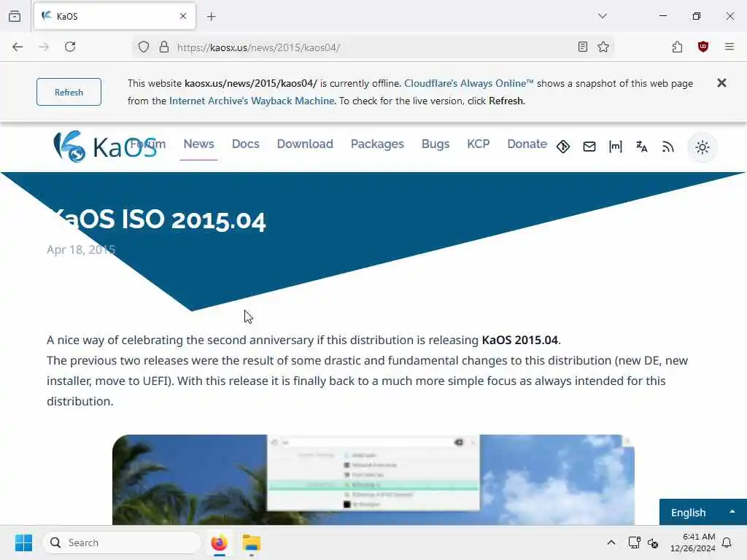Image resolution: width=747 pixels, height=560 pixels.
Task: Click the site security padlock icon
Action: click(164, 47)
